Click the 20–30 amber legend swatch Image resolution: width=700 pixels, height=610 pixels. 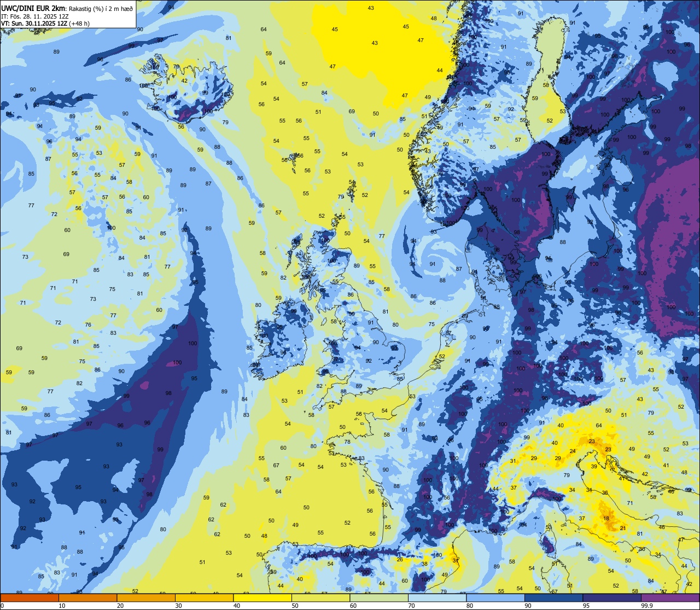coord(146,597)
